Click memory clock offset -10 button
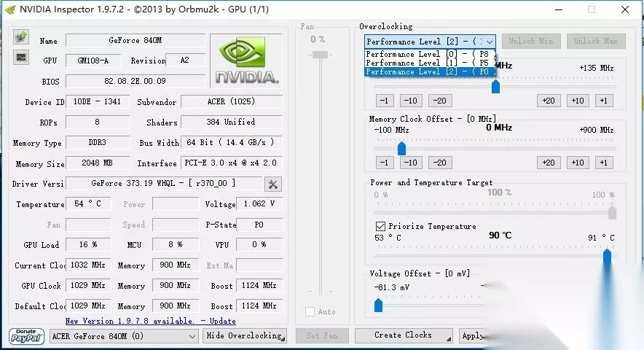Viewport: 644px width, 350px height. 410,163
